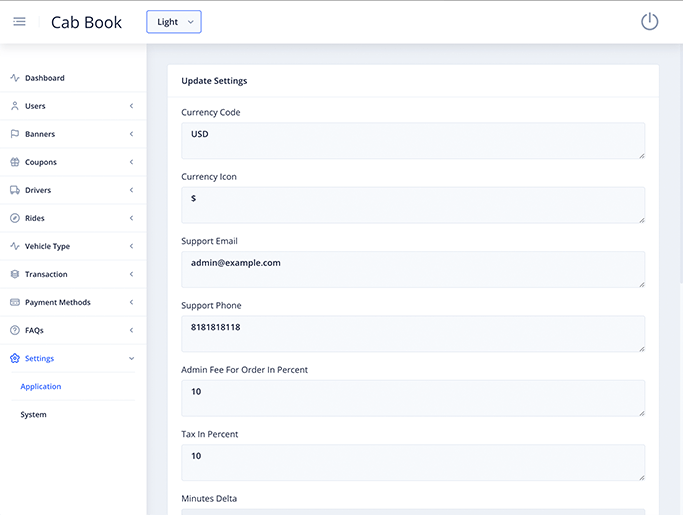Screen dimensions: 683x515
Task: Click the FAQs question mark icon
Action: 15,330
